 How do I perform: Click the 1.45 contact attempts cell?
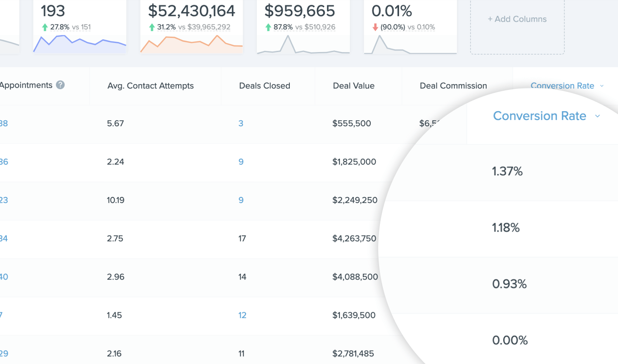point(114,315)
